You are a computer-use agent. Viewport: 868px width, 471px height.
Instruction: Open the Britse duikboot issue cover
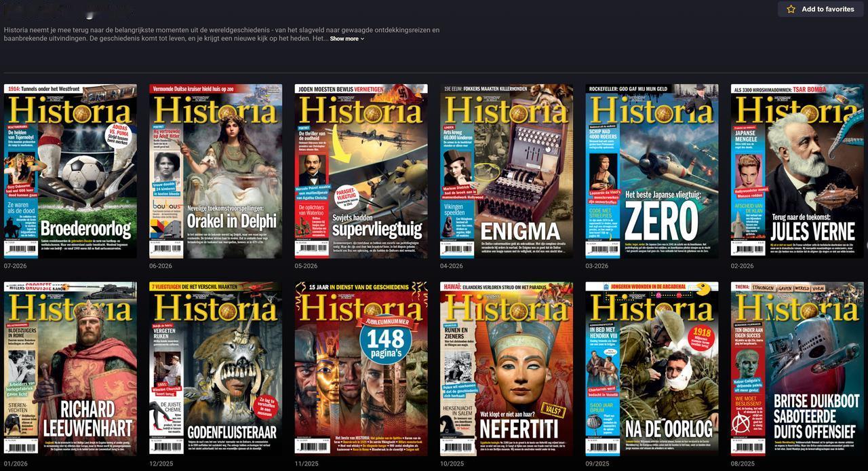point(797,369)
